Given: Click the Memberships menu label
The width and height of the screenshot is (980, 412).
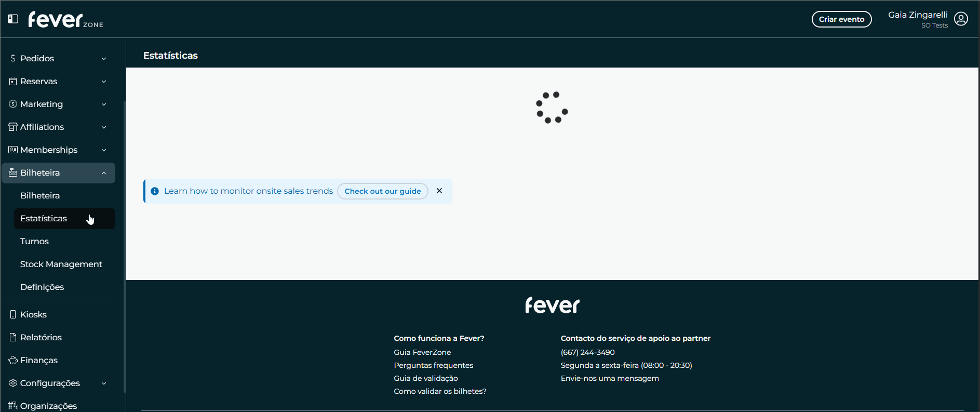Looking at the screenshot, I should (49, 150).
